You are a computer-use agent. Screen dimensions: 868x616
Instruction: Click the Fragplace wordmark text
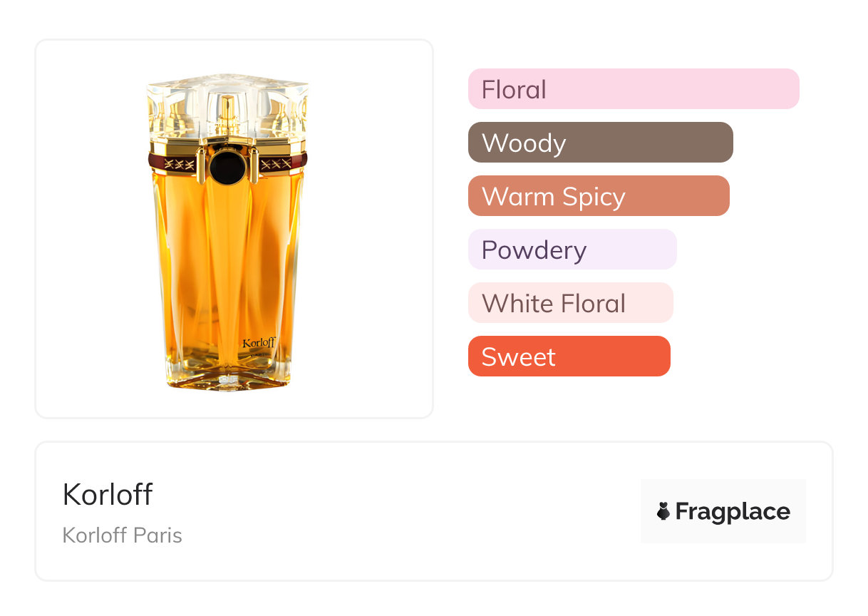pyautogui.click(x=733, y=511)
